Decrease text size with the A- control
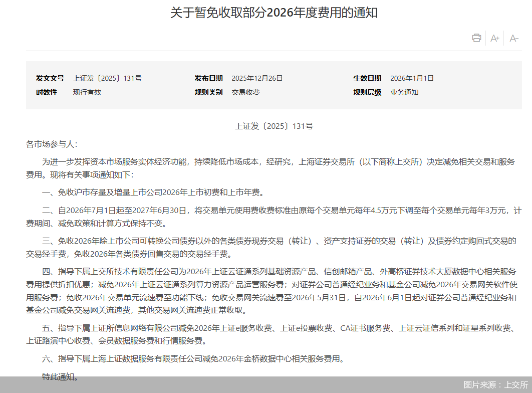This screenshot has width=532, height=393. click(x=513, y=38)
